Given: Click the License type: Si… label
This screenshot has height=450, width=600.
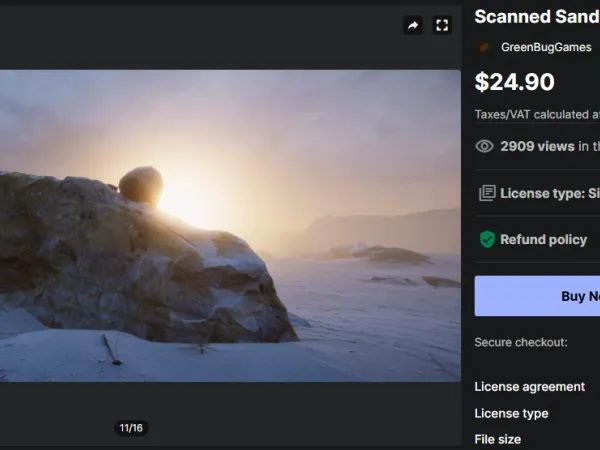Looking at the screenshot, I should pyautogui.click(x=549, y=193).
